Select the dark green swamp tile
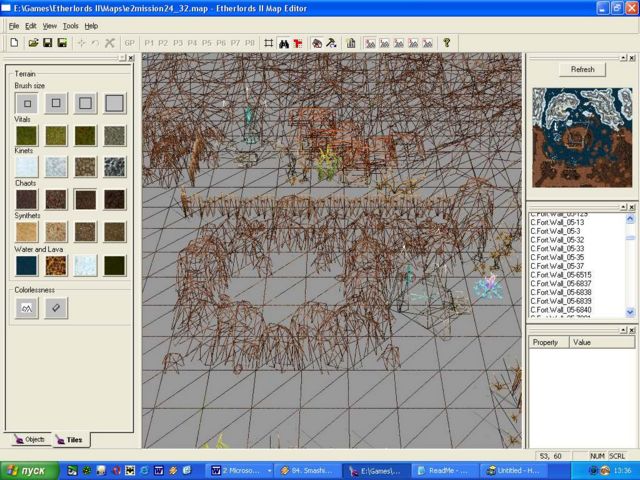 115,265
